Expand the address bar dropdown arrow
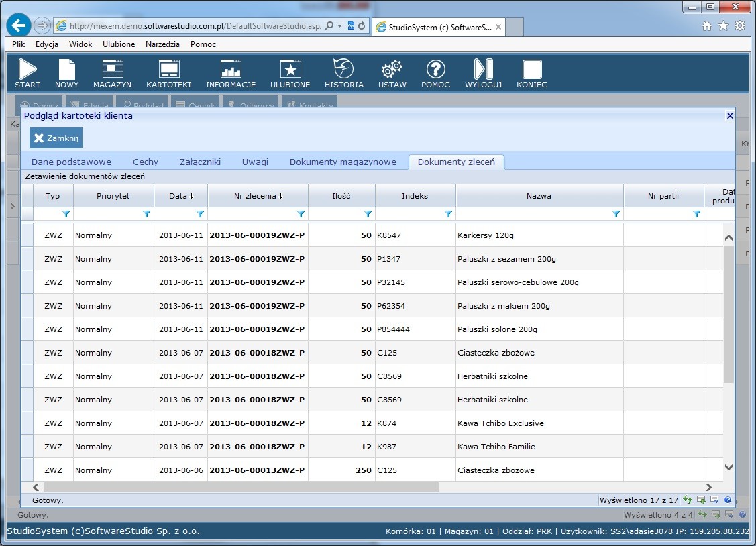Screen dimensions: 756x546 point(340,25)
